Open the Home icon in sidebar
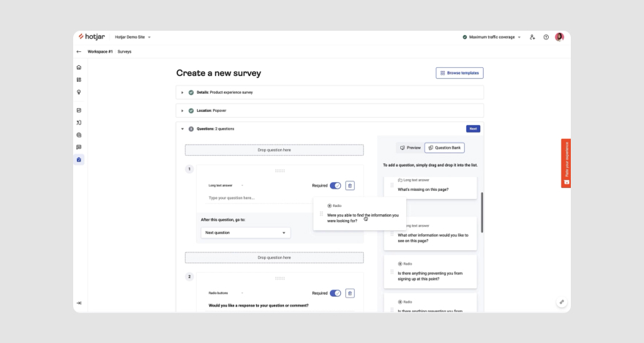644x343 pixels. coord(79,67)
